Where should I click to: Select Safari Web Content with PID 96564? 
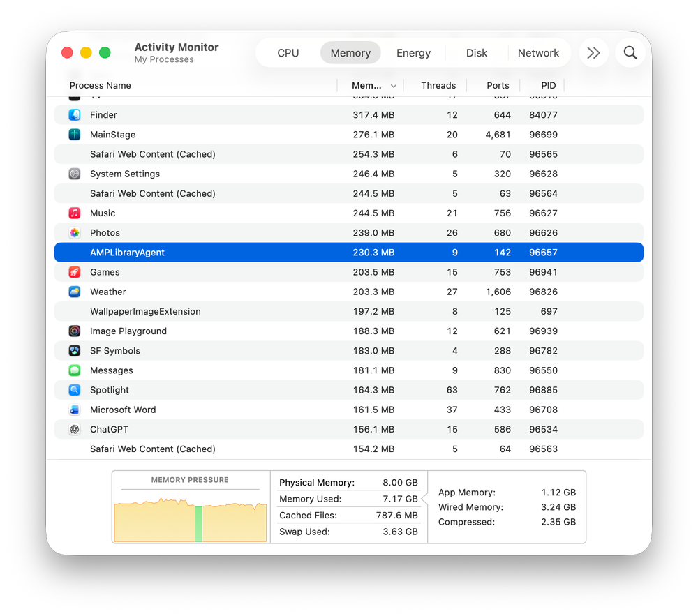coord(349,193)
